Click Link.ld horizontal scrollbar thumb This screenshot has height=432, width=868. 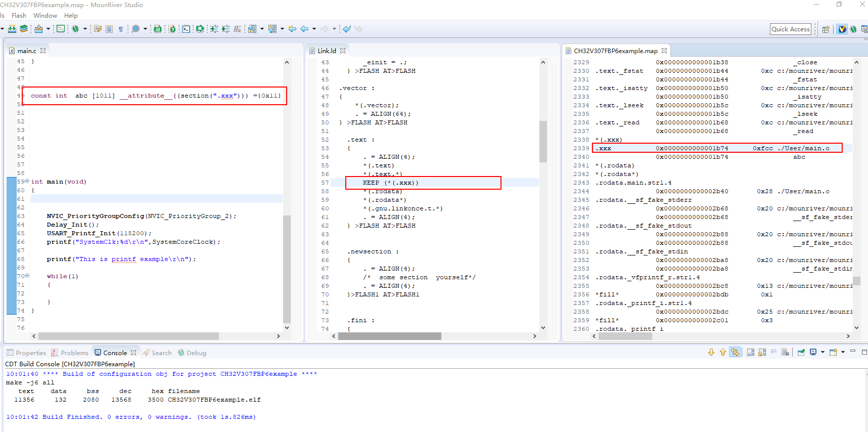(390, 336)
